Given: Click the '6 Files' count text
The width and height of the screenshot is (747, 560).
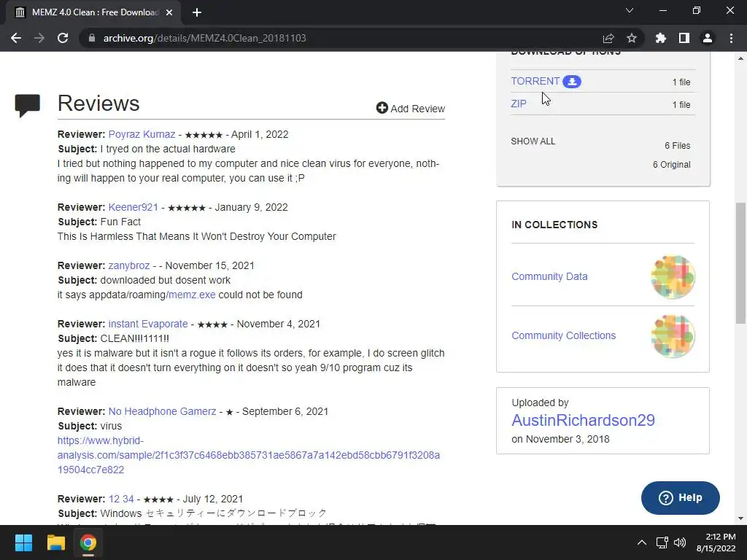Looking at the screenshot, I should pyautogui.click(x=678, y=146).
